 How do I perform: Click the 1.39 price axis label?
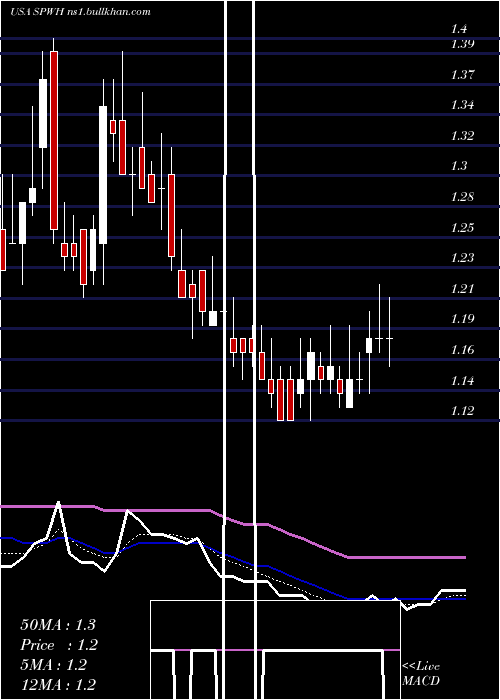(462, 44)
